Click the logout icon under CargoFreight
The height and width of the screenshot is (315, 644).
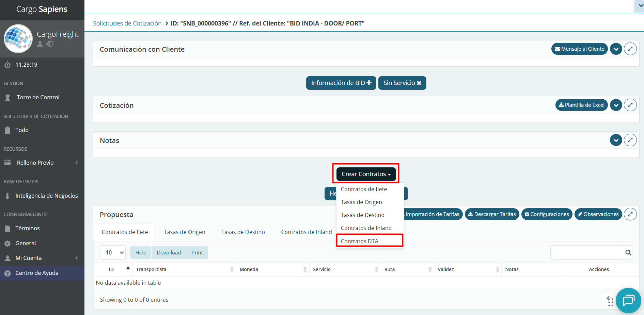pos(50,44)
